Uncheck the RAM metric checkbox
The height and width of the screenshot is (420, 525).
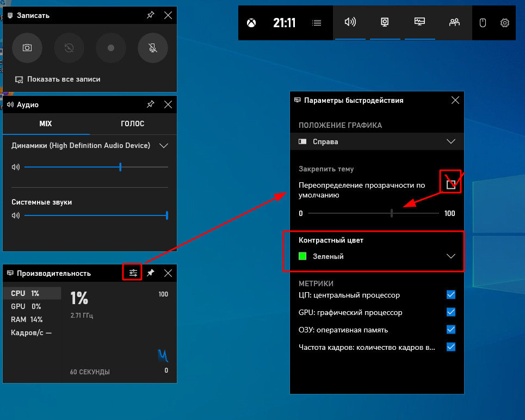click(450, 330)
